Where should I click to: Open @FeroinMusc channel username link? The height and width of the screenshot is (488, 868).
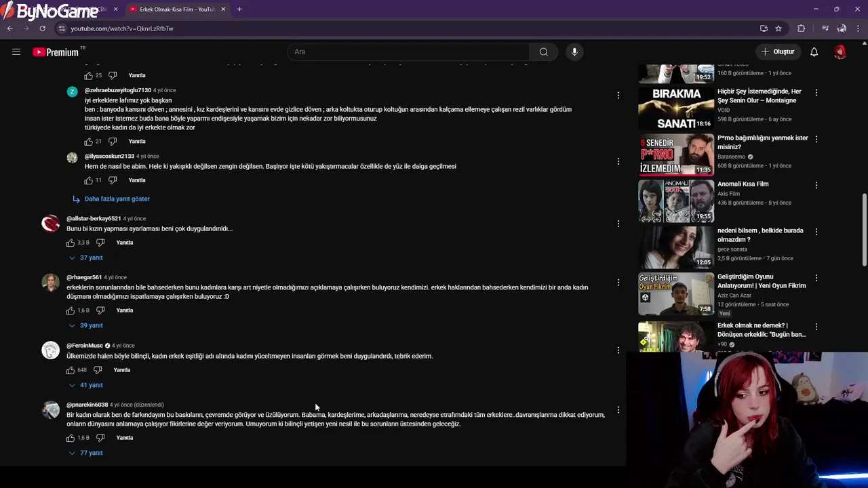[85, 346]
